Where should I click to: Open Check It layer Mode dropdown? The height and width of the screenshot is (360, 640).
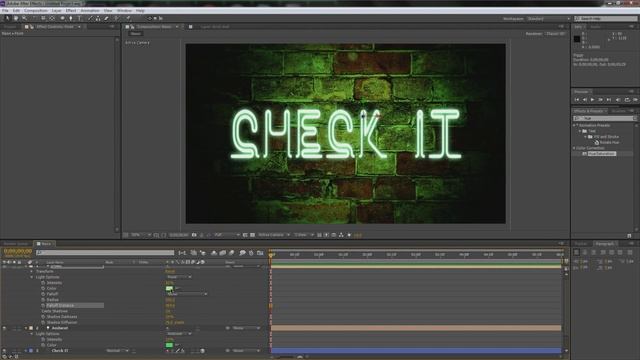click(x=118, y=351)
